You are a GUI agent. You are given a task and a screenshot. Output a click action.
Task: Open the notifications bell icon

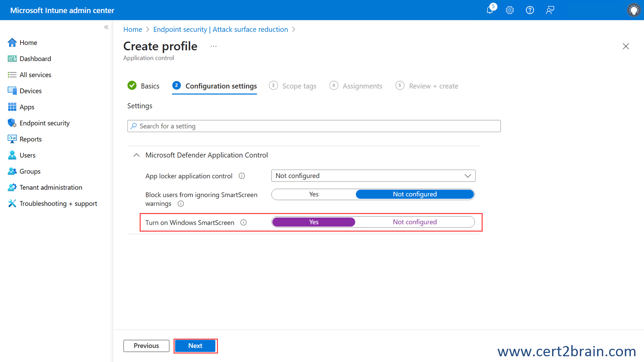tap(490, 10)
